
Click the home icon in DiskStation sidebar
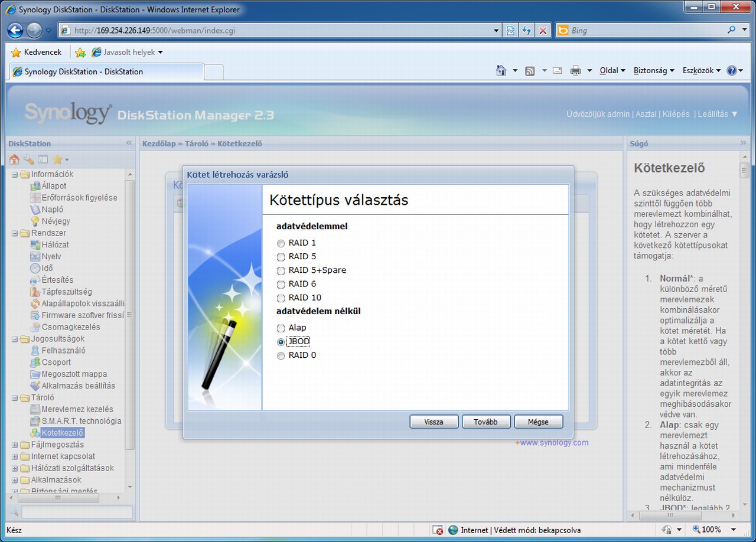[14, 159]
